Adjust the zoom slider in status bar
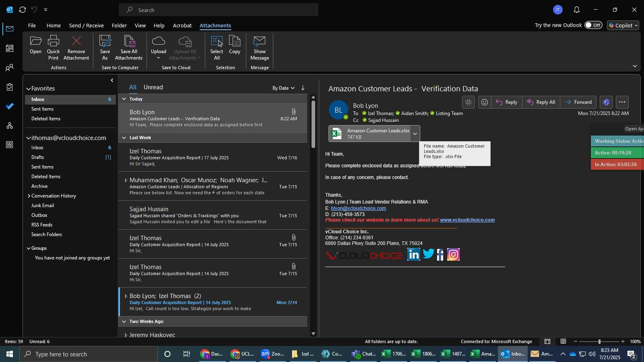The height and width of the screenshot is (362, 644). coord(599,341)
